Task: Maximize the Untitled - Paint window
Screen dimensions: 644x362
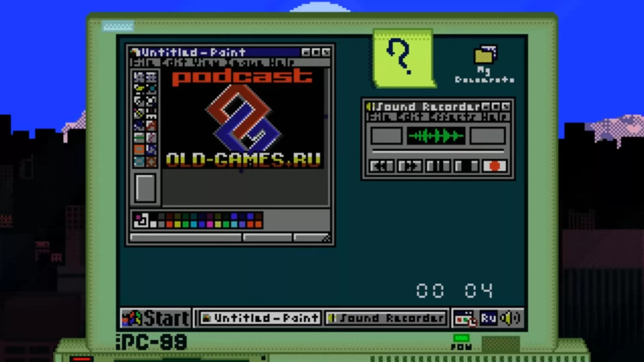Action: (x=316, y=52)
